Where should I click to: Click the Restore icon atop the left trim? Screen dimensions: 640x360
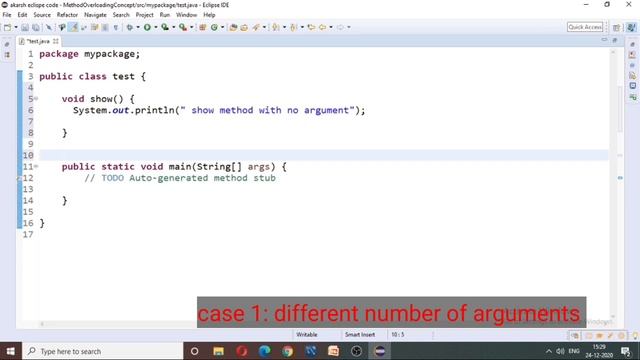[7, 44]
